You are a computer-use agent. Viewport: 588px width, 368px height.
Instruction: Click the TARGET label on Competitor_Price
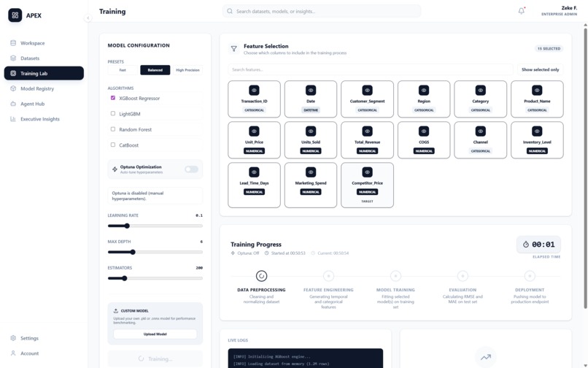tap(367, 202)
